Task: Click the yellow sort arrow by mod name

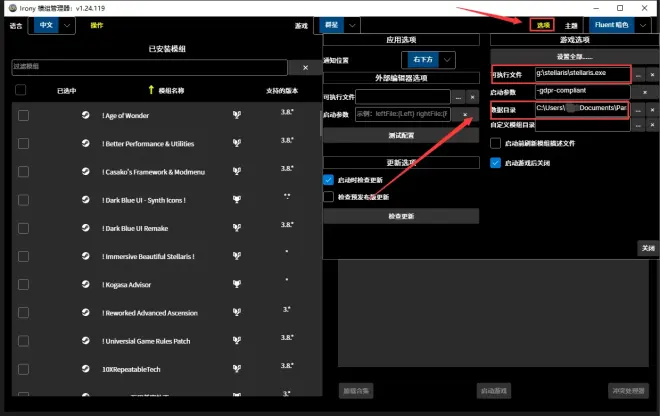Action: (152, 91)
